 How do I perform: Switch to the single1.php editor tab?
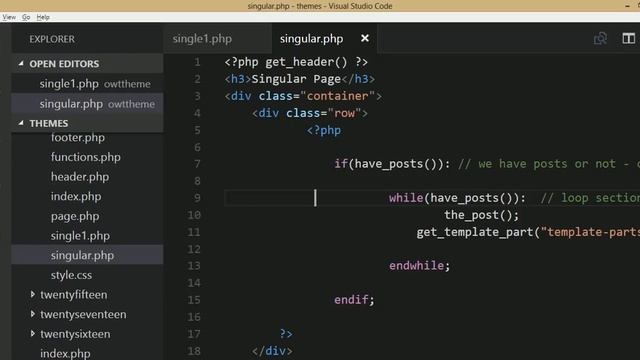tap(202, 39)
